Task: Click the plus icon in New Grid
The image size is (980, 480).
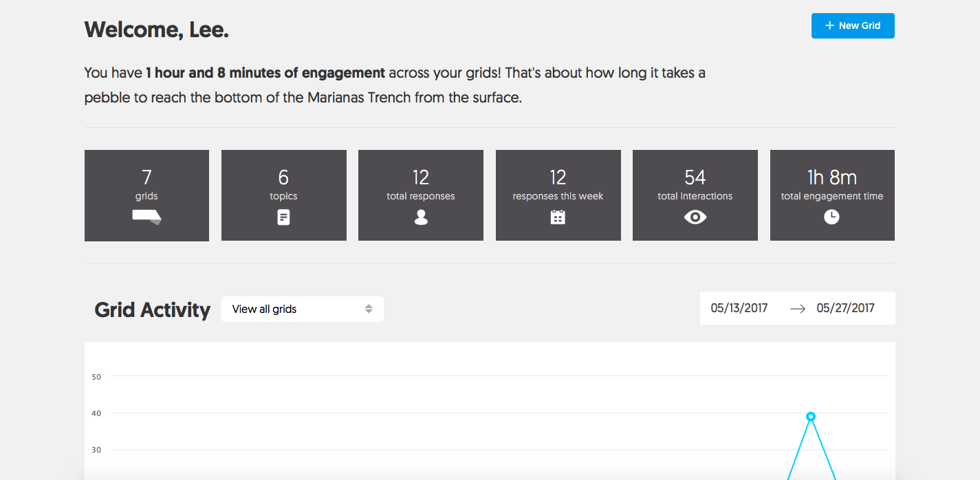Action: (x=829, y=25)
